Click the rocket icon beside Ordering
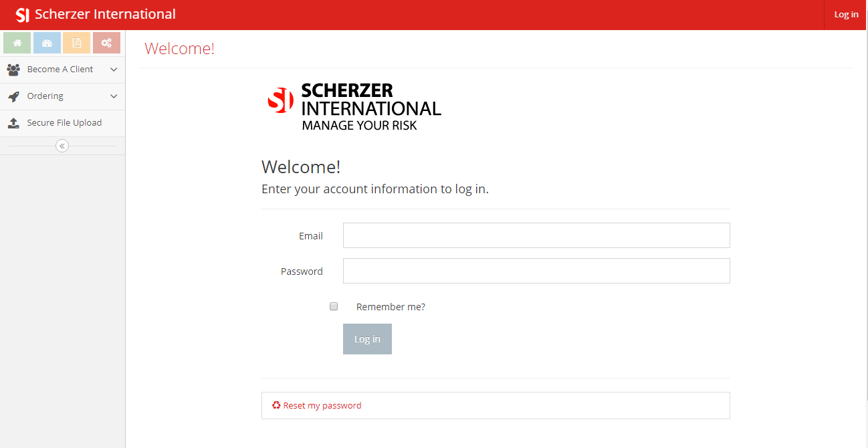 (13, 96)
